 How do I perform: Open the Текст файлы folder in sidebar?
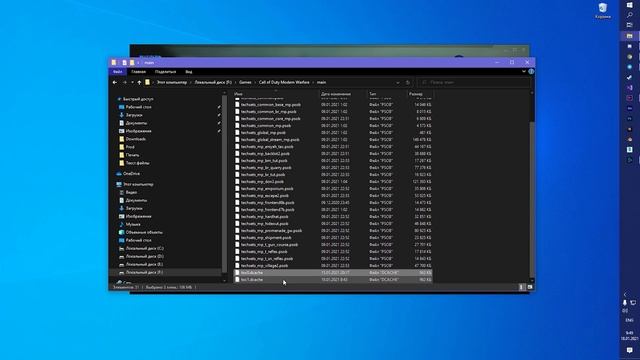point(138,163)
